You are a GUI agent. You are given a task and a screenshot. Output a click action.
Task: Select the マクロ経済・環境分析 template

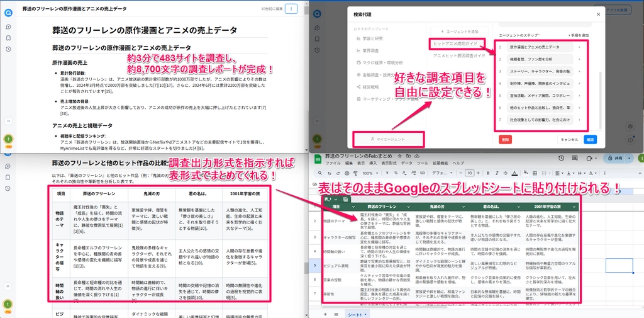(380, 62)
